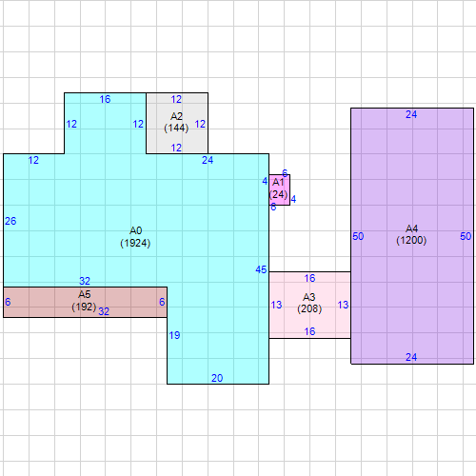This screenshot has height=476, width=476.
Task: Click the 24 dimension at A4's top edge
Action: coord(411,114)
